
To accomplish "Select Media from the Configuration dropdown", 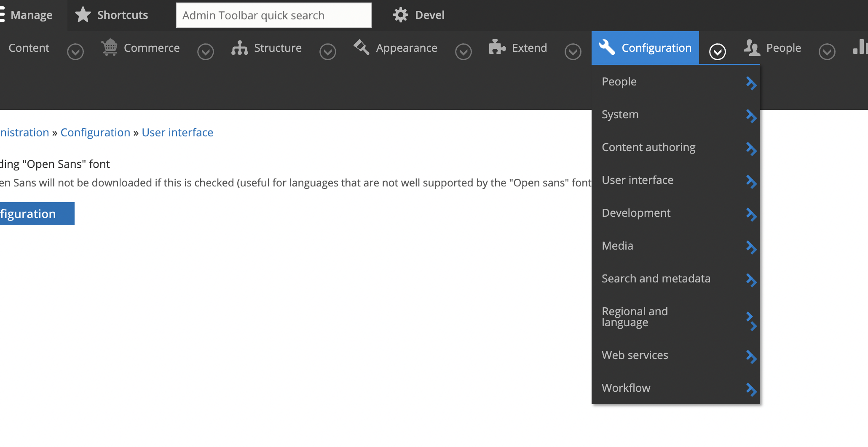I will pyautogui.click(x=617, y=245).
